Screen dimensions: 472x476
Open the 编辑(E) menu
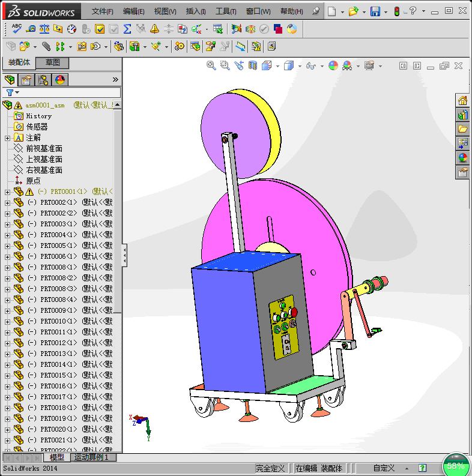click(x=134, y=11)
